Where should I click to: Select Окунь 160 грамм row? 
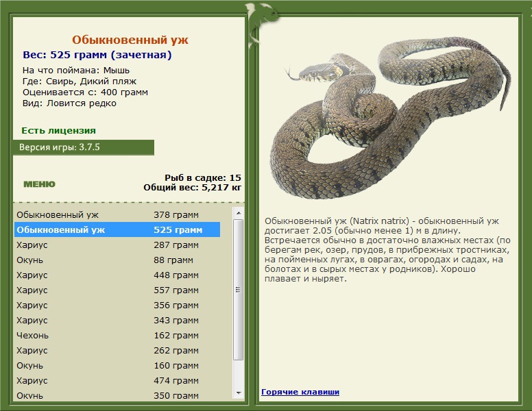coord(117,366)
